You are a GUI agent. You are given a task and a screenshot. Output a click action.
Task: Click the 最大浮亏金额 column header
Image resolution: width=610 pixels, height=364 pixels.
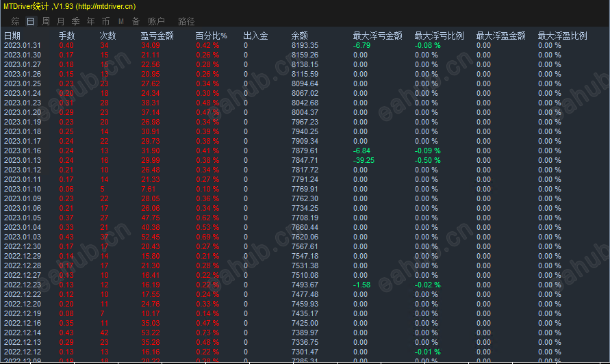[377, 36]
